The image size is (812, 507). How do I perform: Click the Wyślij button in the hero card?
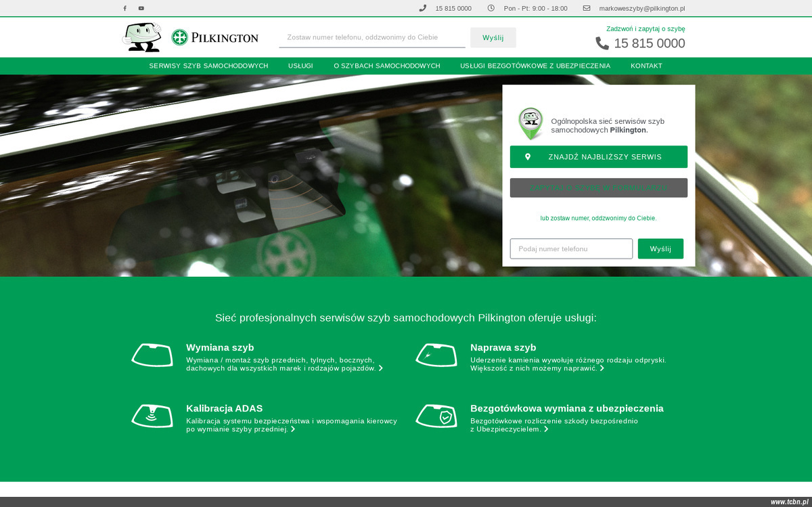[x=660, y=248]
